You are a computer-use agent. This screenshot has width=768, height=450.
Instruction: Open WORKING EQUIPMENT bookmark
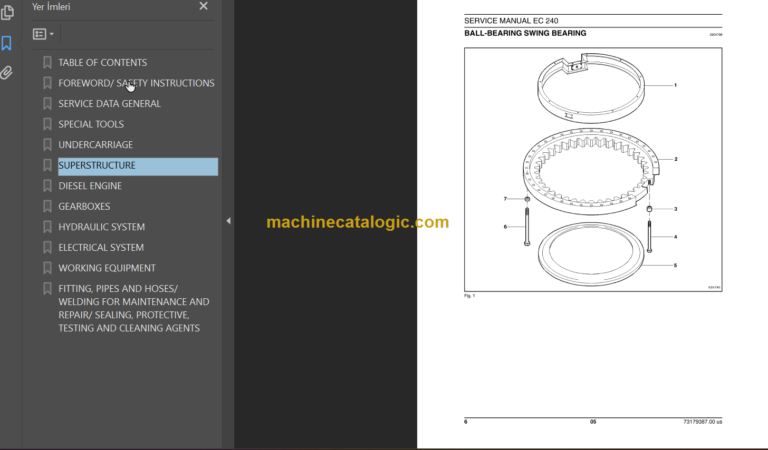pyautogui.click(x=107, y=268)
